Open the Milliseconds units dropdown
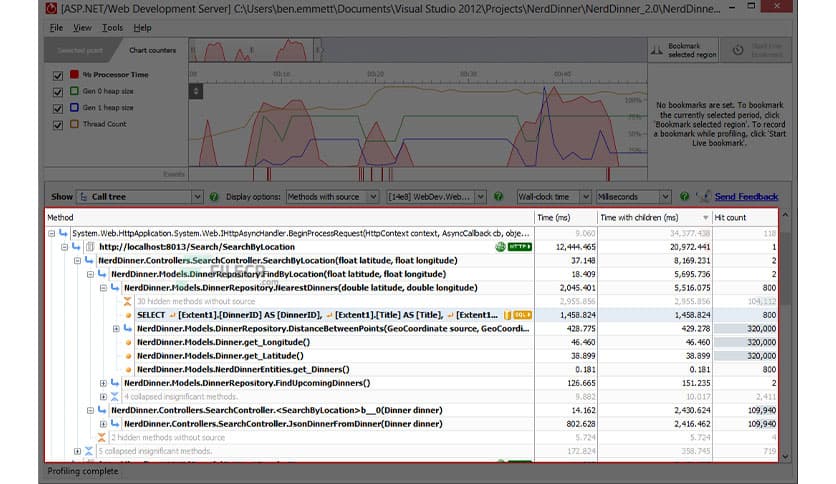This screenshot has width=836, height=484. tap(633, 197)
